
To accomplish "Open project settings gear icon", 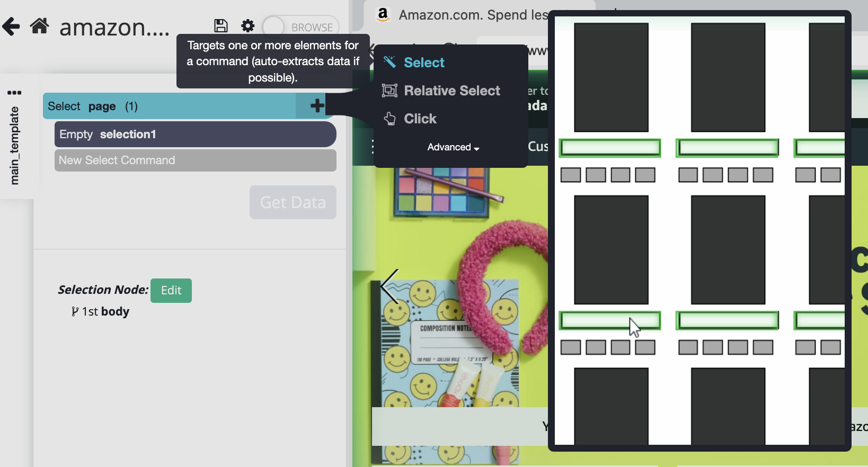I will pyautogui.click(x=247, y=26).
